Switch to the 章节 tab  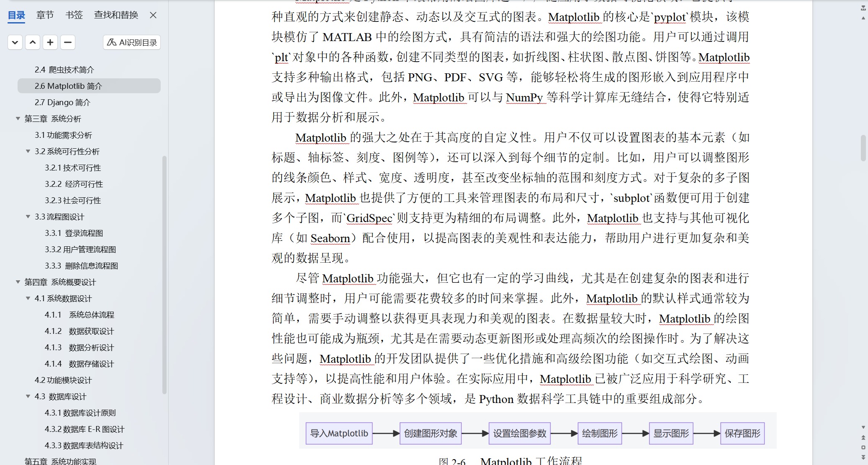coord(45,15)
